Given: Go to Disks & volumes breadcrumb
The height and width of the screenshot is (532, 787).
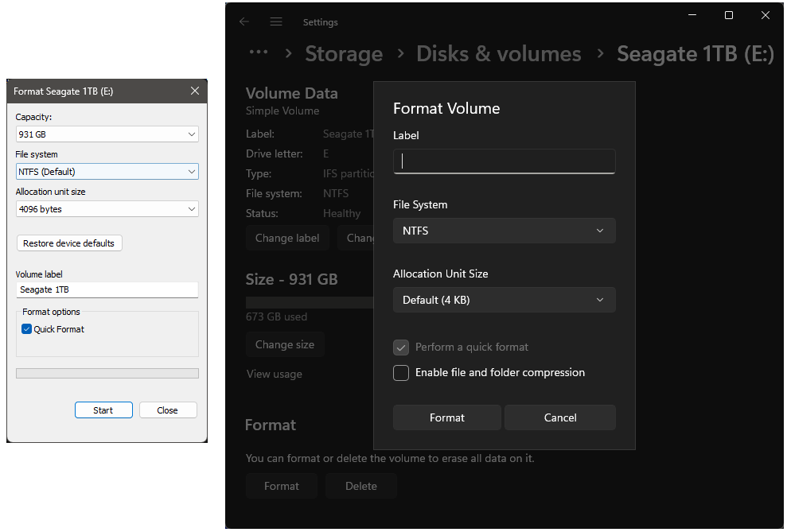Looking at the screenshot, I should (x=498, y=53).
